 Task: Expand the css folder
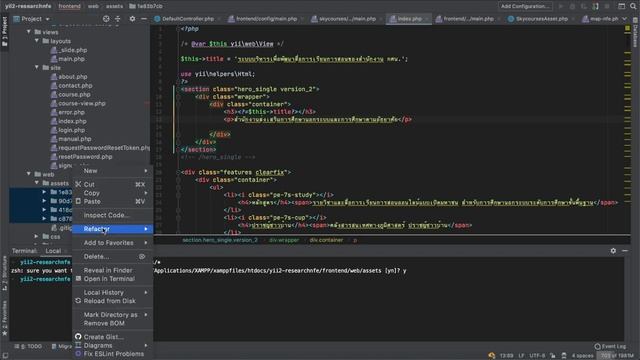[37, 236]
